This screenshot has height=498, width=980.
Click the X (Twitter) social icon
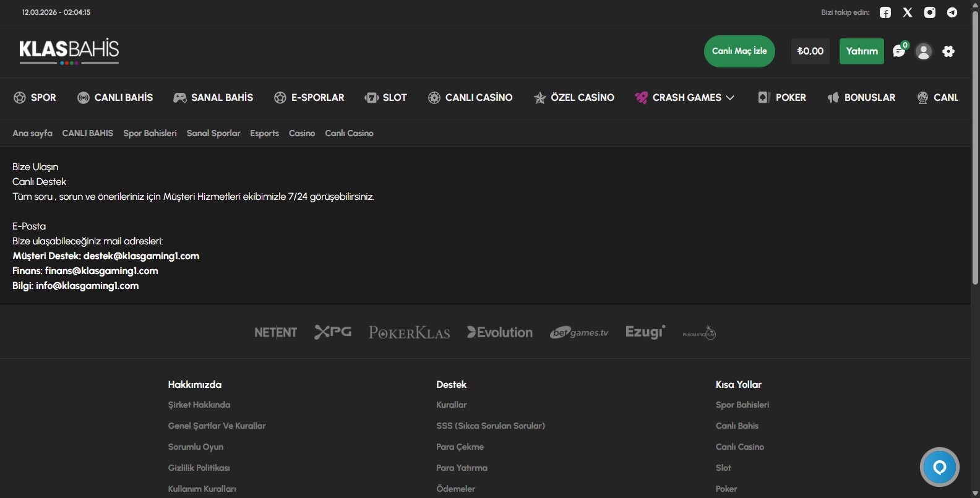coord(908,12)
